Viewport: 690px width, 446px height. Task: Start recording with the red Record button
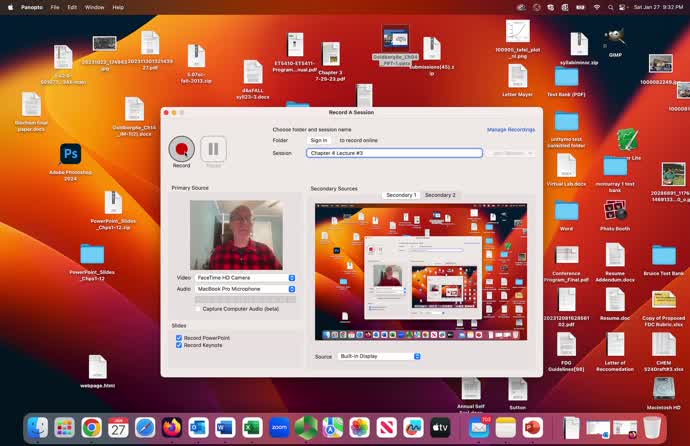click(x=181, y=148)
